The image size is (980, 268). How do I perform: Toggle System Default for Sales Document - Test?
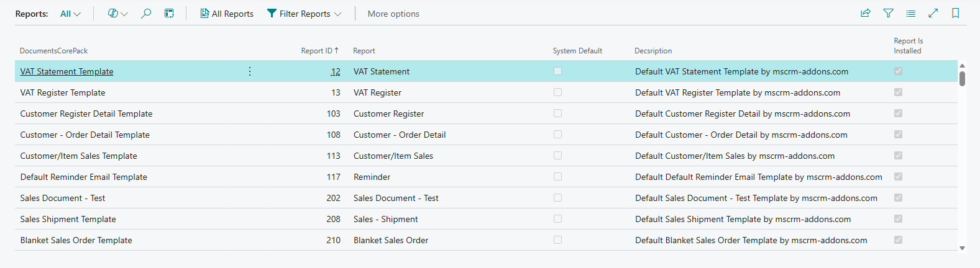557,198
